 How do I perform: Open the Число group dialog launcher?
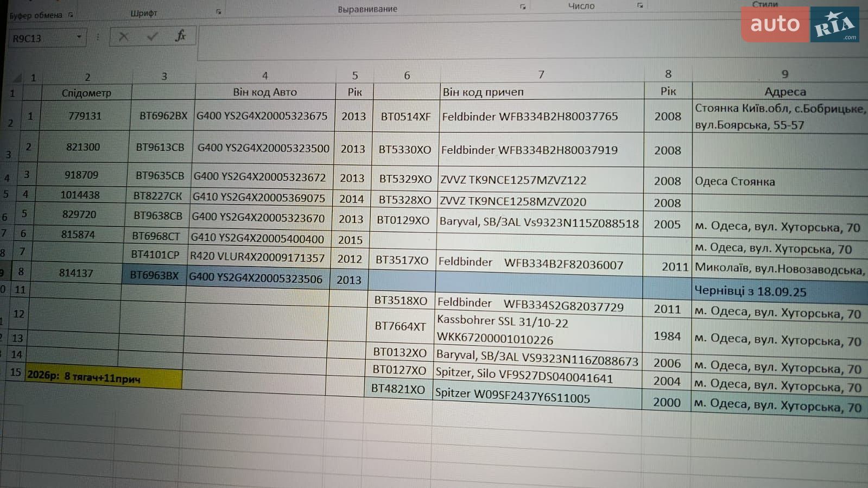pos(640,6)
